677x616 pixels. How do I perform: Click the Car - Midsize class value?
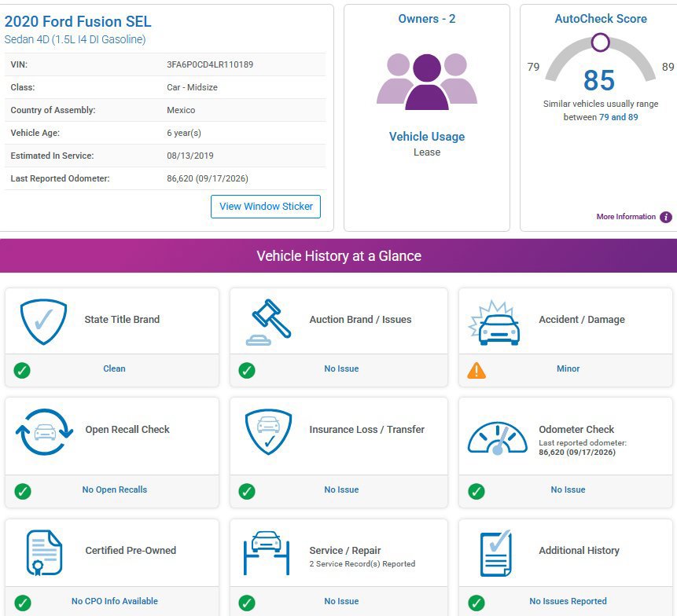(x=192, y=87)
